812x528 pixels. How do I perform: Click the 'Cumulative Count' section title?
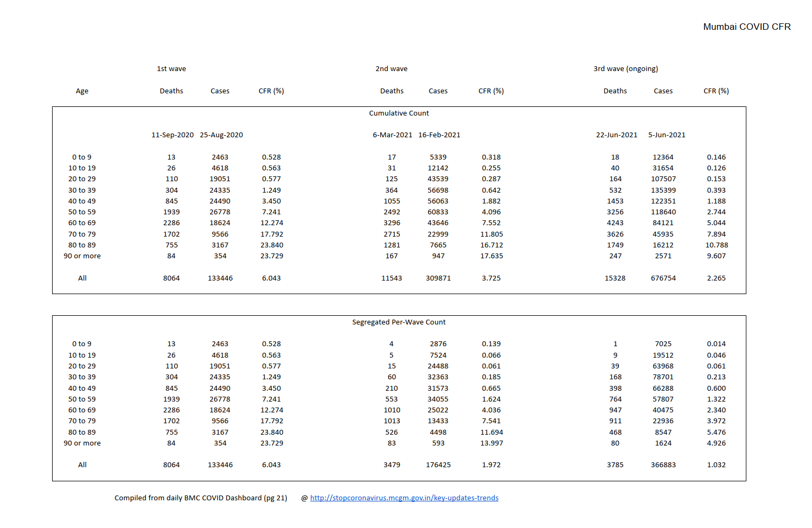(399, 113)
